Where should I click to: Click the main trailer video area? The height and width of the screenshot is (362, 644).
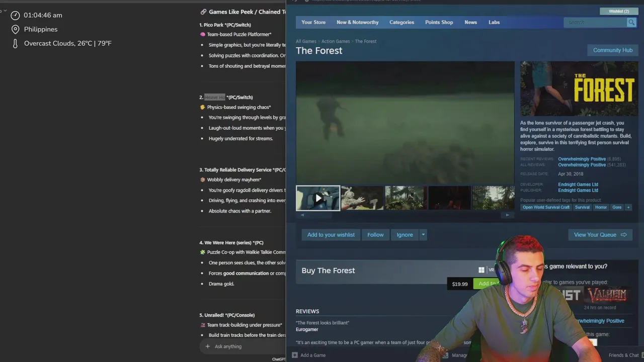click(x=405, y=123)
